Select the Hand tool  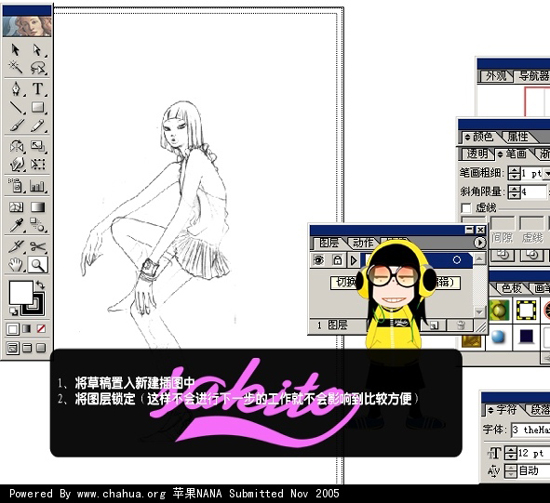[x=16, y=265]
